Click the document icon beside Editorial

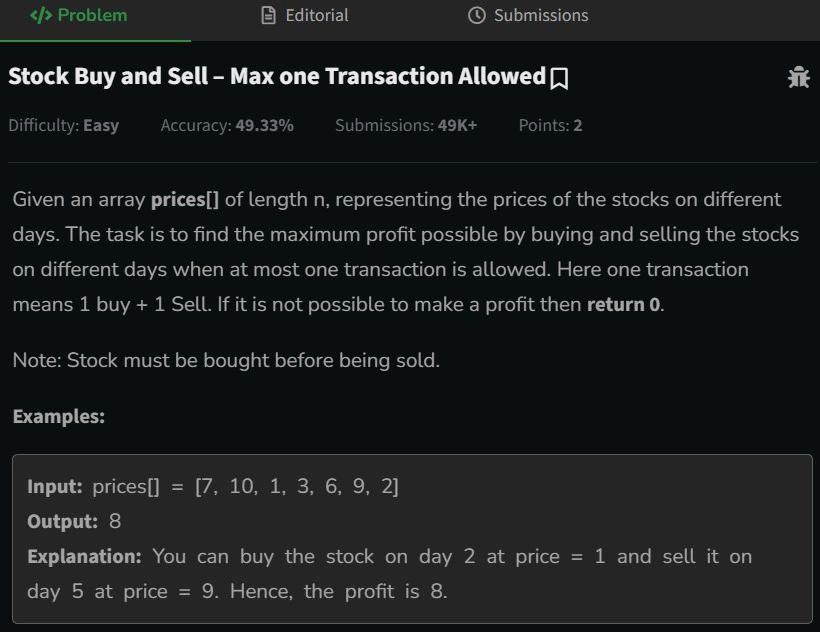click(268, 15)
